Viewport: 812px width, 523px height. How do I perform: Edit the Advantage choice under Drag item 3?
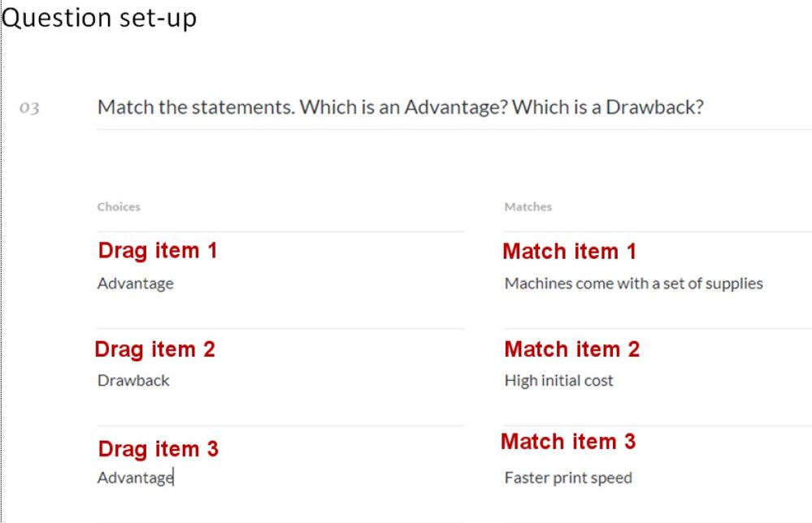tap(135, 478)
